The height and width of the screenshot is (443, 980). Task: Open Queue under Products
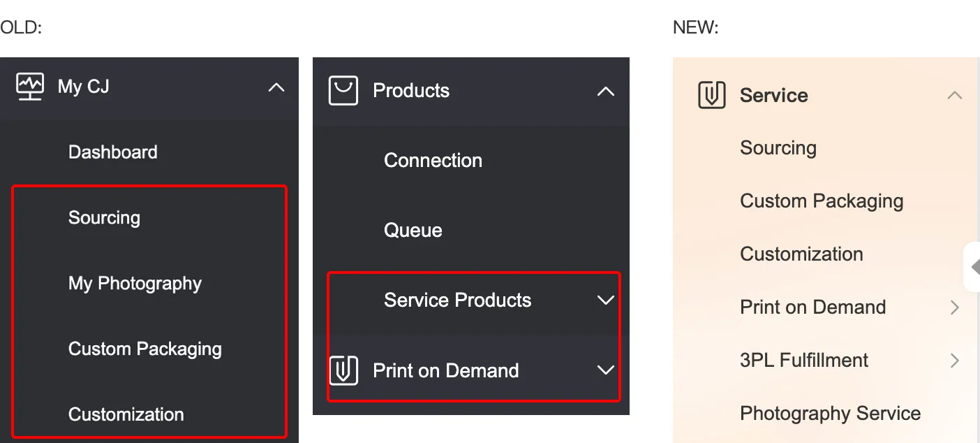click(413, 231)
